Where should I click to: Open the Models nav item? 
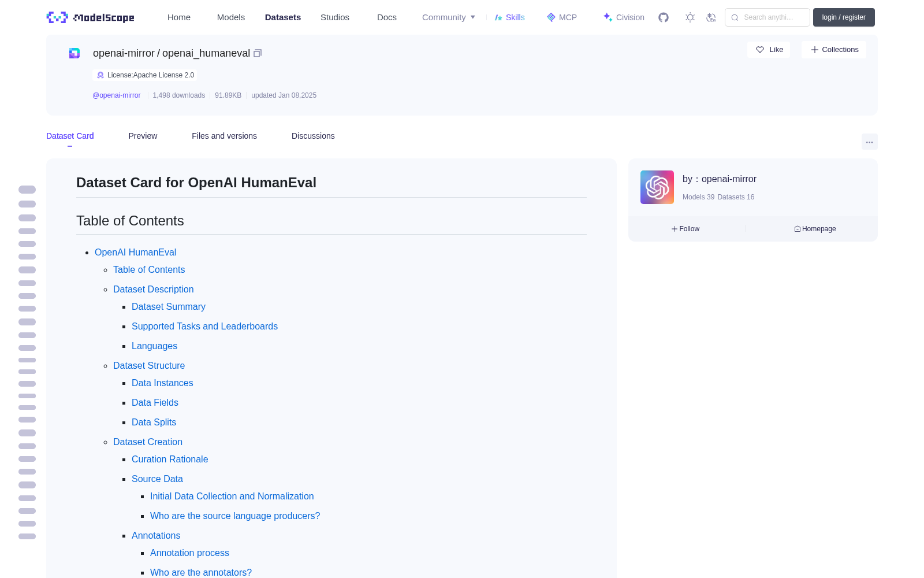231,17
